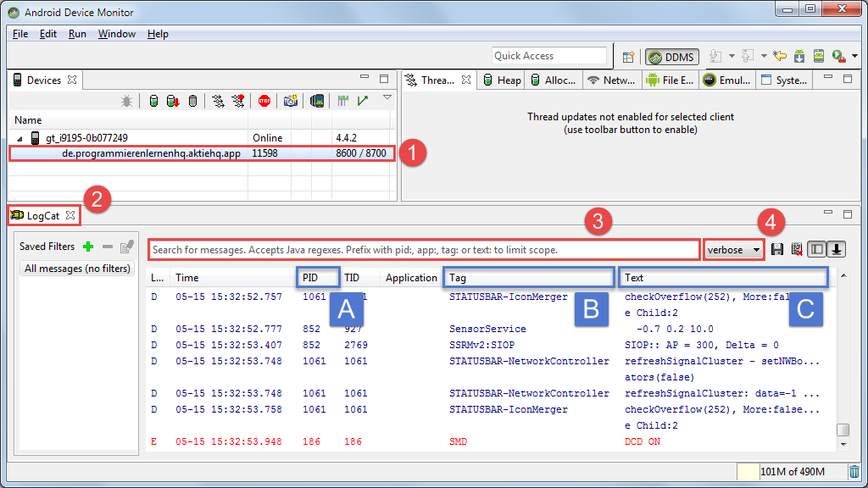Select device gt_i9195-0b077249 in the tree
This screenshot has height=488, width=868.
(x=87, y=138)
